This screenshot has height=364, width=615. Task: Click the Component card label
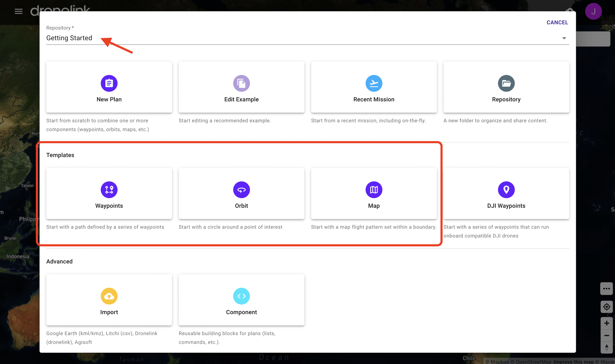coord(241,312)
